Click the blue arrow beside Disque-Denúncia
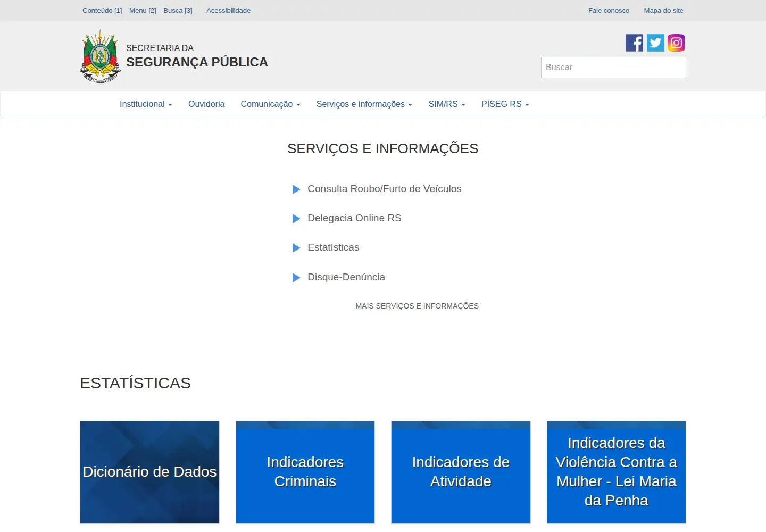766x532 pixels. click(296, 278)
